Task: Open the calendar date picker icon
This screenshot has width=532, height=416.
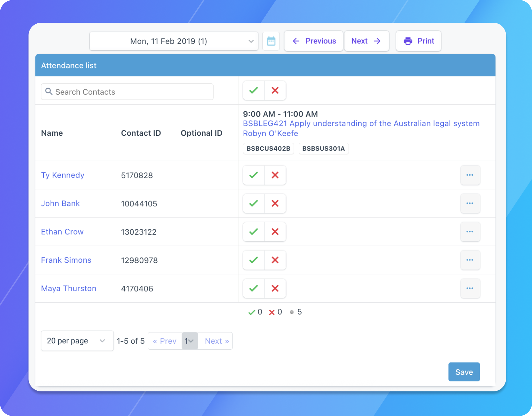Action: coord(271,41)
